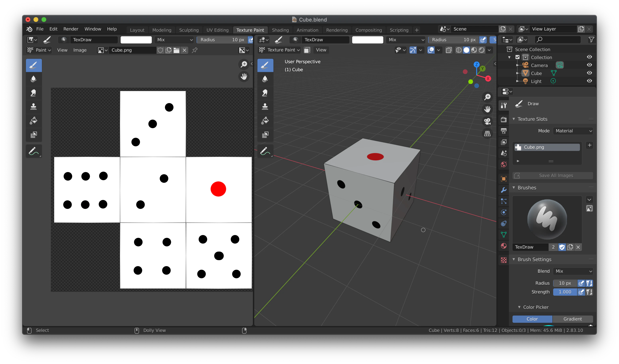Image resolution: width=619 pixels, height=364 pixels.
Task: Toggle perspective/orthographic grid icon in viewport
Action: pyautogui.click(x=487, y=134)
